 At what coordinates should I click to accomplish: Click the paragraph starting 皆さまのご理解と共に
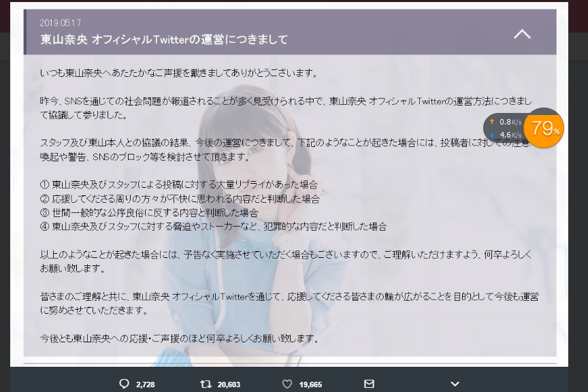289,304
